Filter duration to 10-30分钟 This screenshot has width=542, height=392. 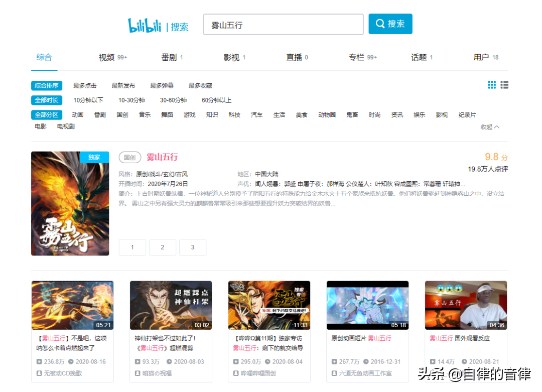click(x=131, y=100)
